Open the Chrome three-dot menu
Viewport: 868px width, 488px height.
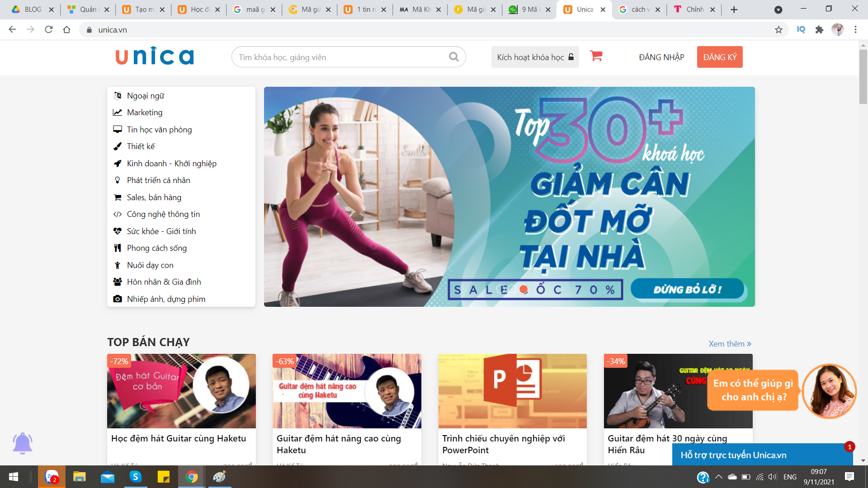(x=855, y=30)
